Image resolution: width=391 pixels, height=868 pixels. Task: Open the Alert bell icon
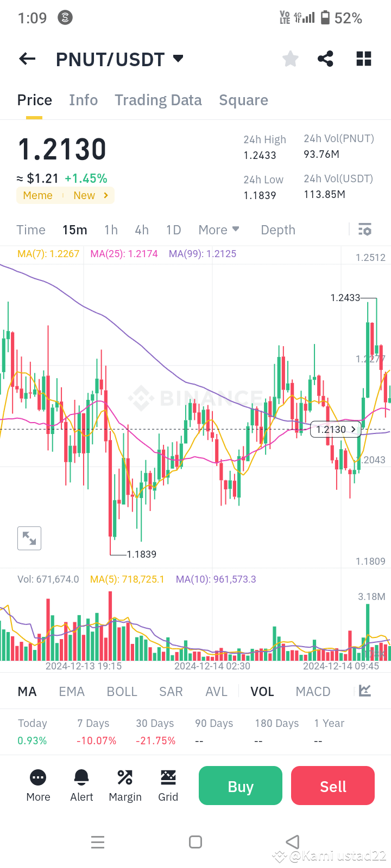[81, 777]
